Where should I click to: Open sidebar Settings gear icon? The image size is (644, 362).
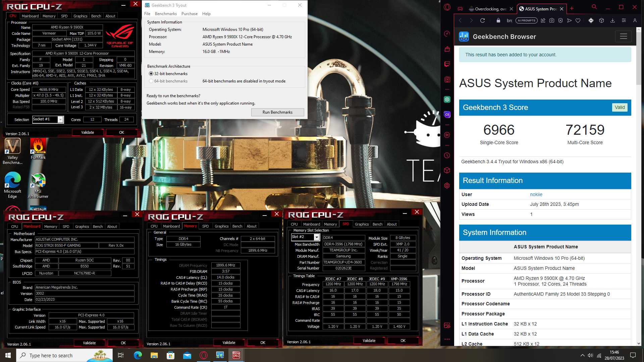click(x=447, y=185)
